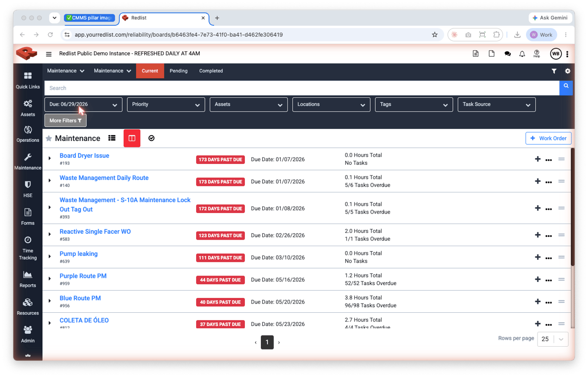
Task: Select the Current tab
Action: 150,71
